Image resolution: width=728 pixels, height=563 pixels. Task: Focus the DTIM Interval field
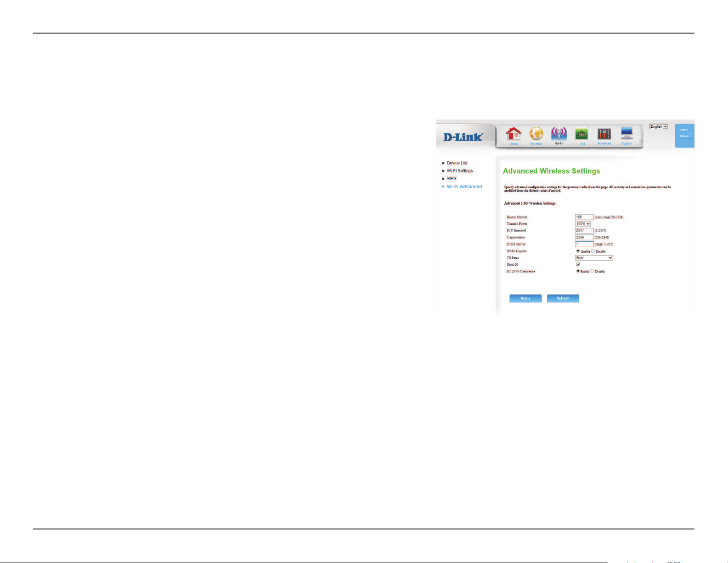click(584, 244)
